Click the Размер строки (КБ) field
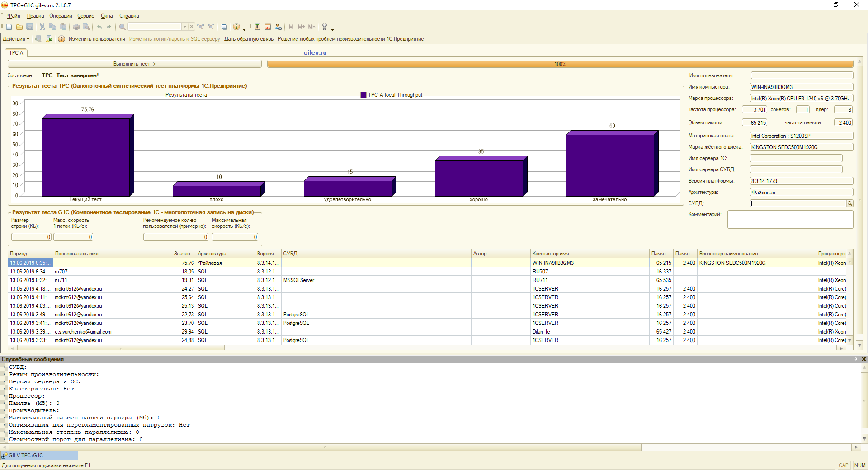868x470 pixels. click(32, 237)
